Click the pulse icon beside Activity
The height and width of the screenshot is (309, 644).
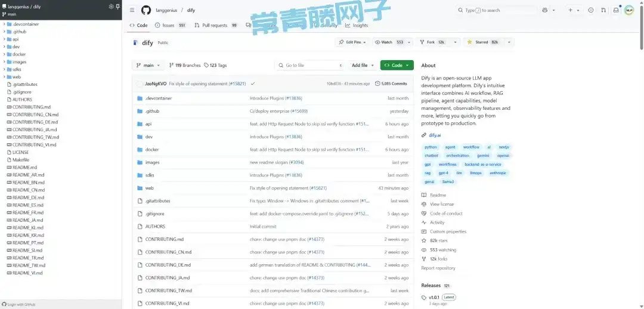[x=424, y=223]
